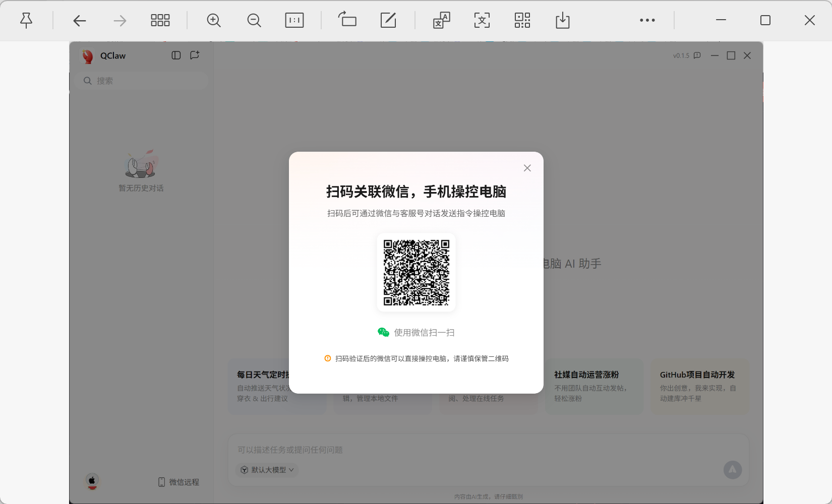Viewport: 832px width, 504px height.
Task: Click the 扫码后可通过微信与客服号对话 subtitle
Action: [x=417, y=213]
